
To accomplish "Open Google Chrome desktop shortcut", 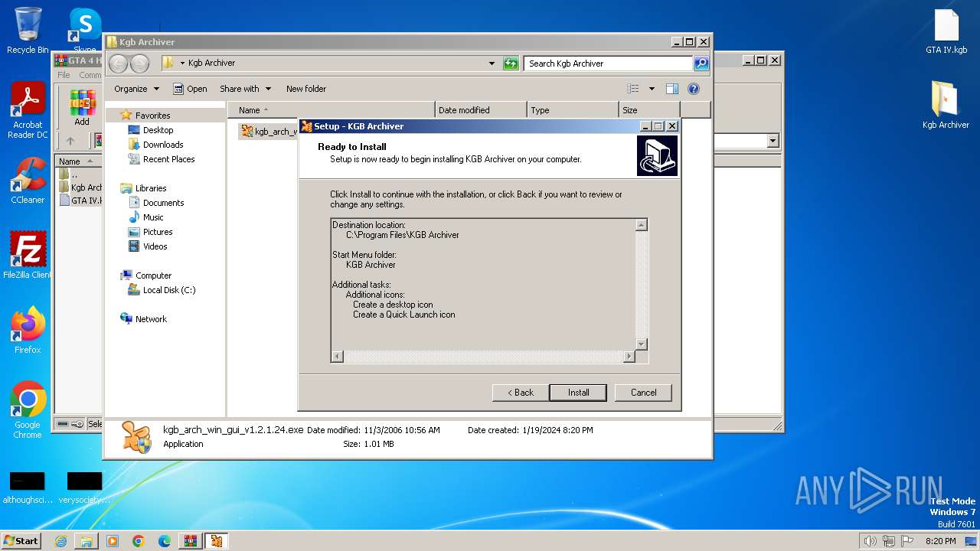I will [x=28, y=410].
